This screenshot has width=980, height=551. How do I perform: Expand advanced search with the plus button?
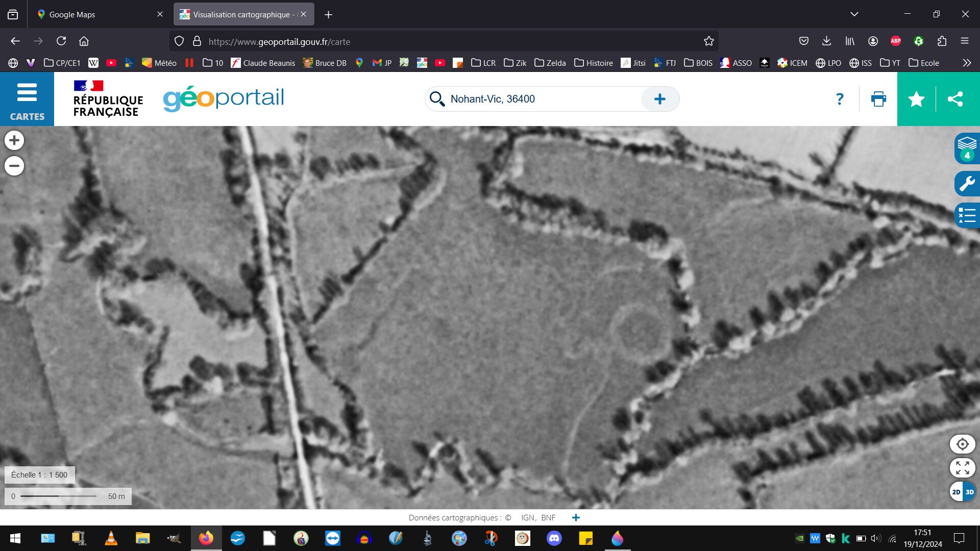coord(659,99)
